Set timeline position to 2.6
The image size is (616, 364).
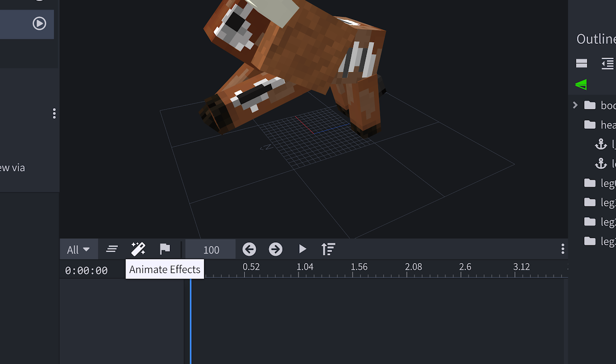[x=465, y=267]
